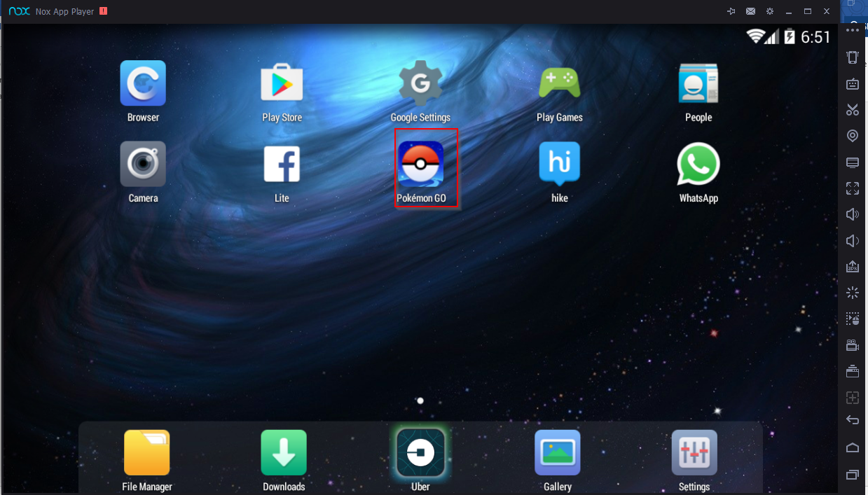Click the shake phone sidebar icon
This screenshot has height=495, width=868.
(853, 57)
